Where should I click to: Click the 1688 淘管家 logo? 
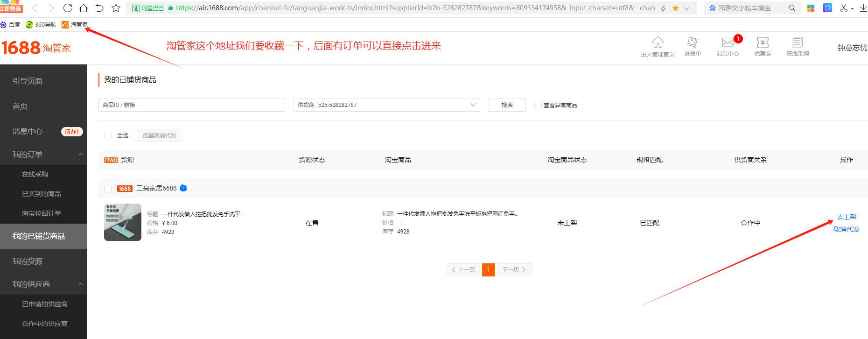point(36,48)
